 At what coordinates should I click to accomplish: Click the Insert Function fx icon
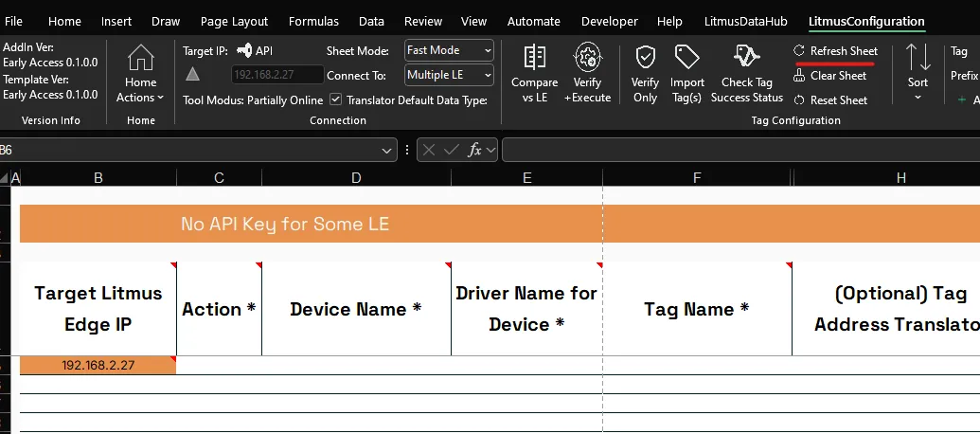click(x=475, y=150)
